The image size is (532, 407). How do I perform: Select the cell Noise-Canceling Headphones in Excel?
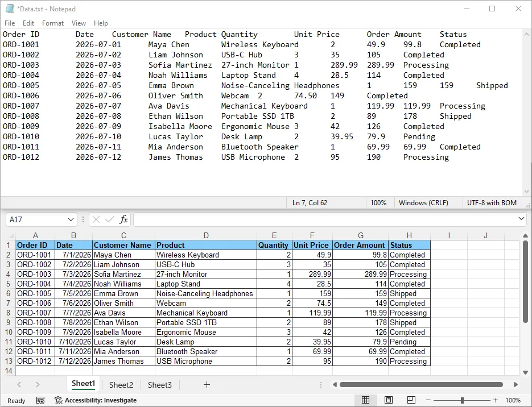[x=206, y=293]
